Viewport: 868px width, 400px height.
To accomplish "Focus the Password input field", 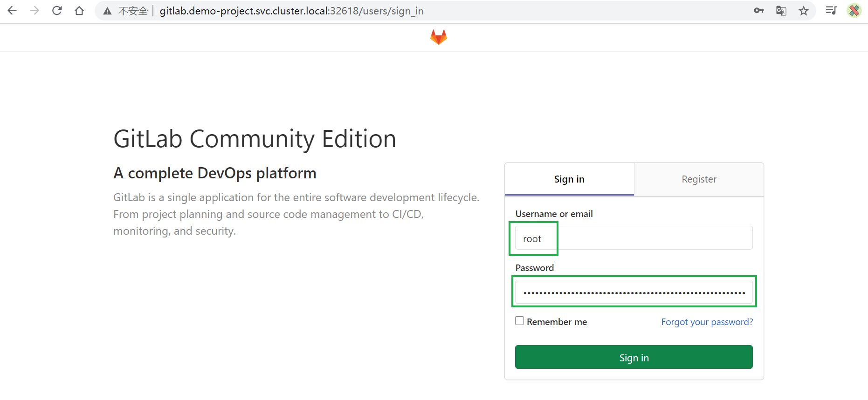I will point(634,292).
